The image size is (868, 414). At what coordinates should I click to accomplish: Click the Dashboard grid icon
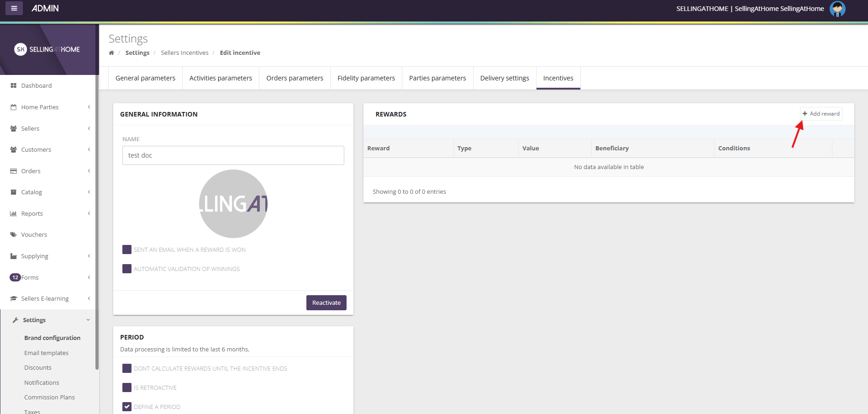(13, 85)
